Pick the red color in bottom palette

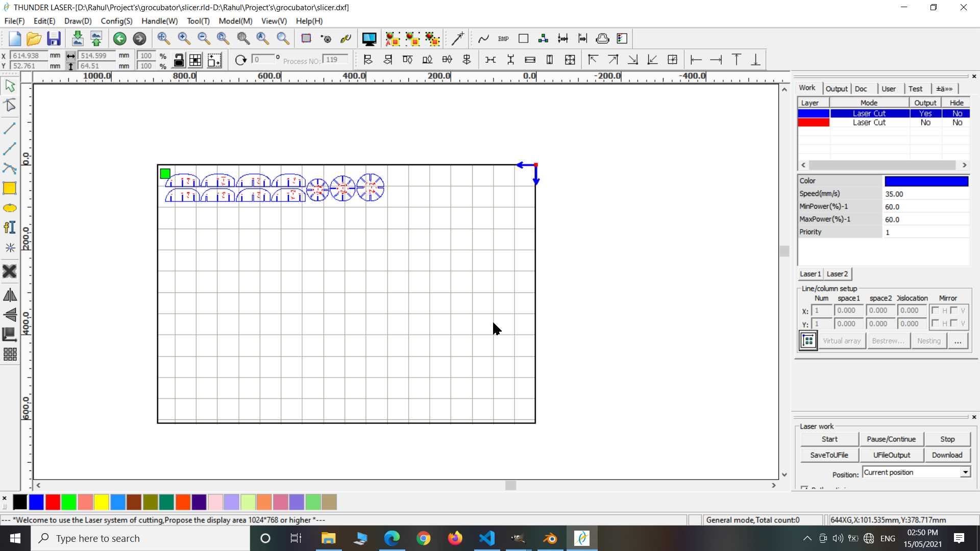coord(53,502)
